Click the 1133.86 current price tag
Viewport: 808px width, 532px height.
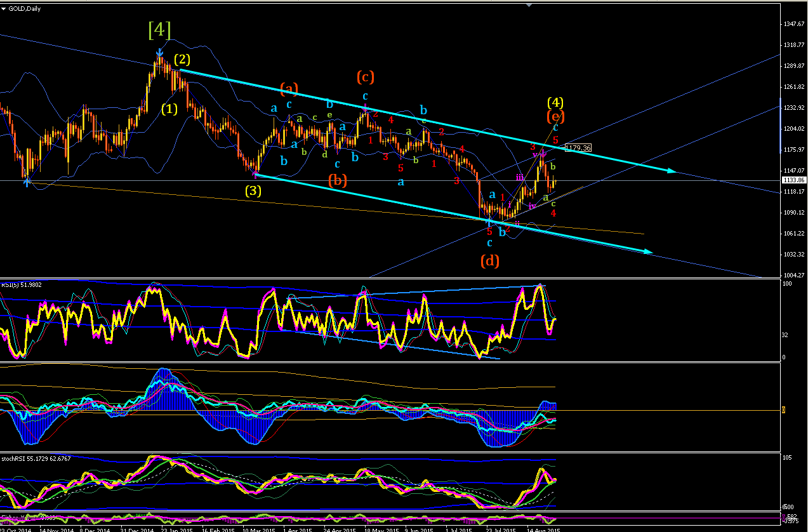(x=793, y=180)
